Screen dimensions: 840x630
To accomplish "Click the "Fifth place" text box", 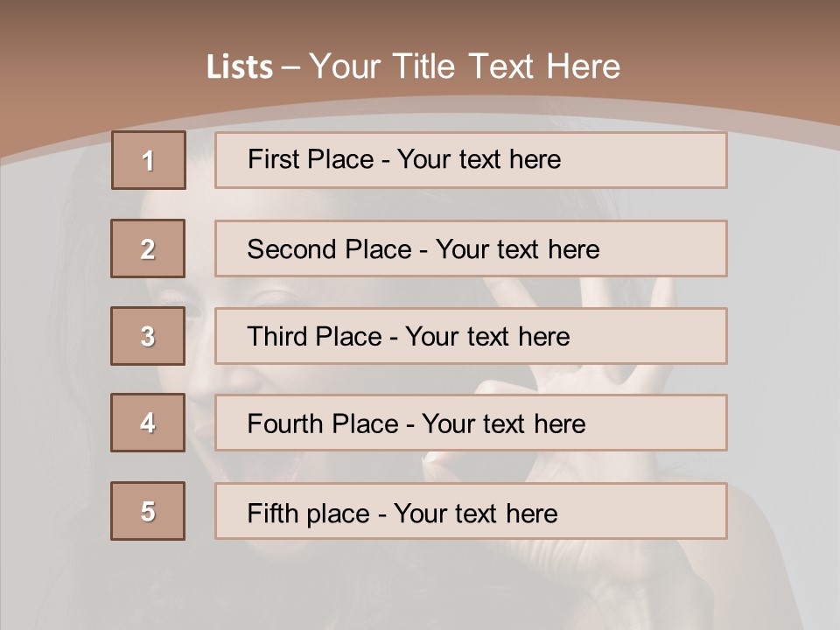I will click(x=471, y=511).
